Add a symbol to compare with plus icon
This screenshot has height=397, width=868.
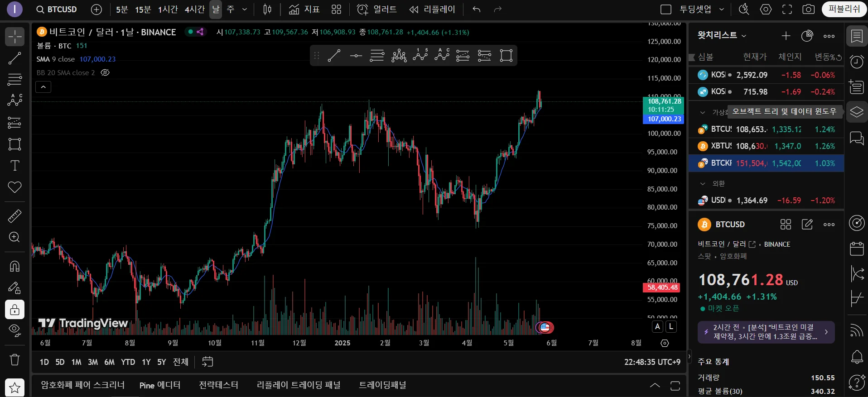[x=96, y=10]
